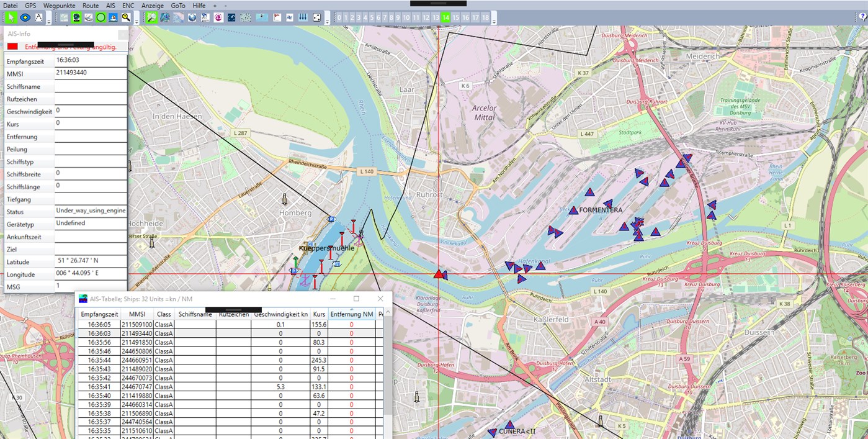868x439 pixels.
Task: Select the green circle range tool
Action: coord(100,18)
